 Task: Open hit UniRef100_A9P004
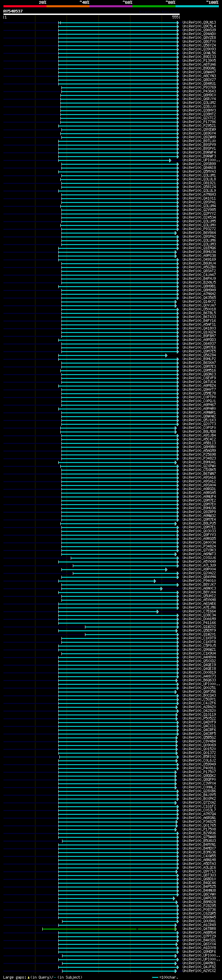(199, 569)
